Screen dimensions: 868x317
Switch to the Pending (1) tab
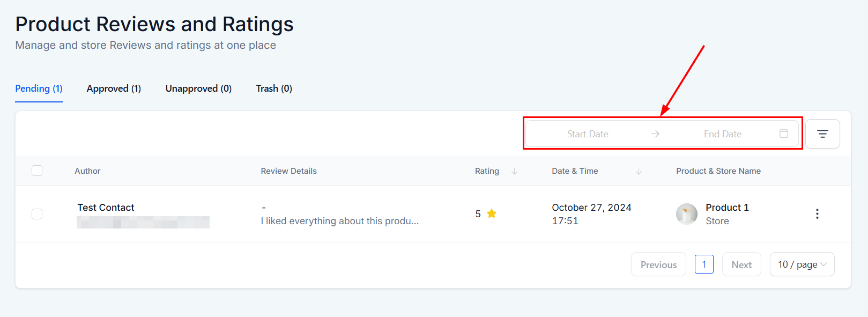click(39, 89)
